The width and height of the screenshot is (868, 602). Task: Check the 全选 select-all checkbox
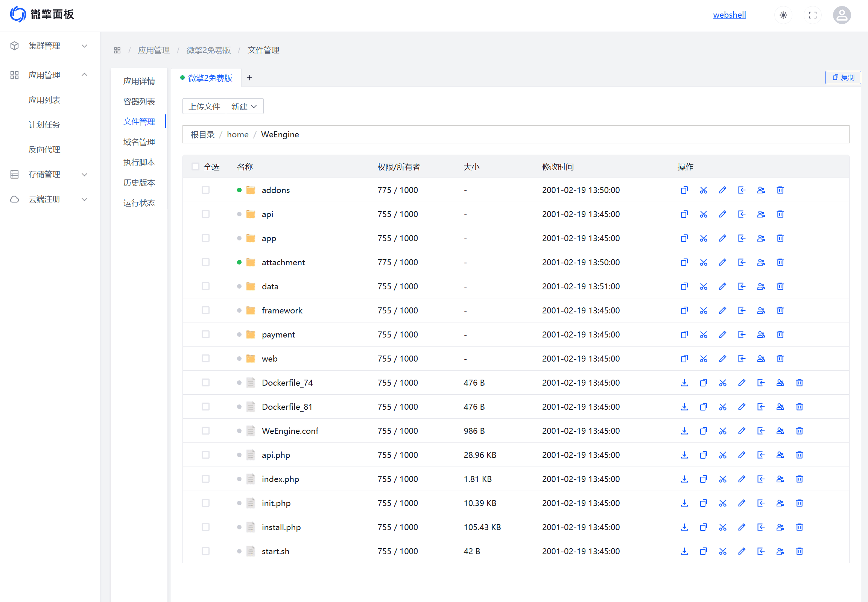195,167
